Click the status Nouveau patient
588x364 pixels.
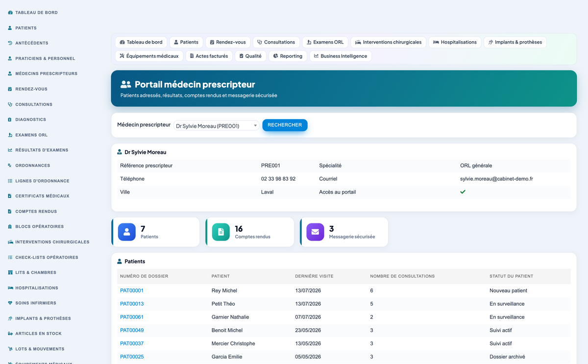pos(509,291)
